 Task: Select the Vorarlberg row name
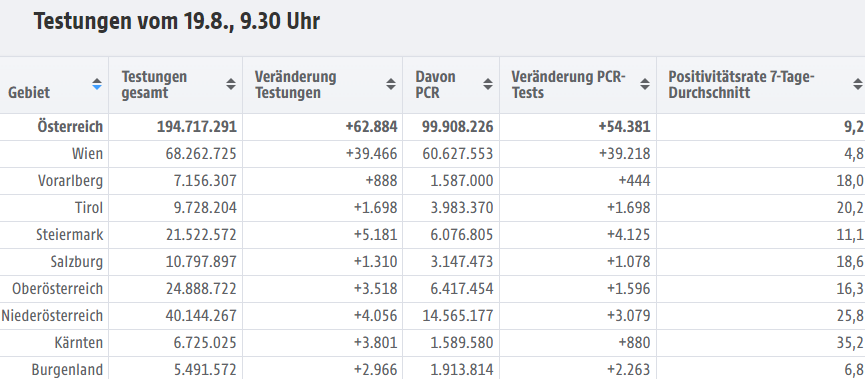pos(71,181)
